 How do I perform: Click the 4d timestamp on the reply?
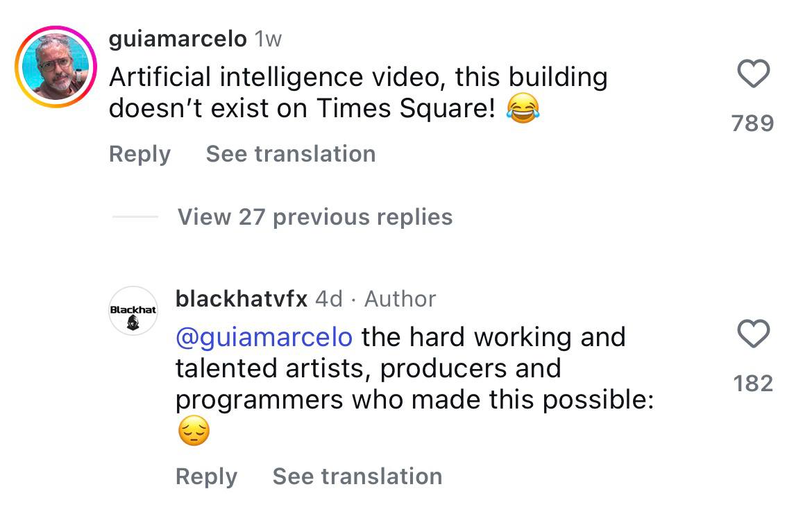coord(329,299)
